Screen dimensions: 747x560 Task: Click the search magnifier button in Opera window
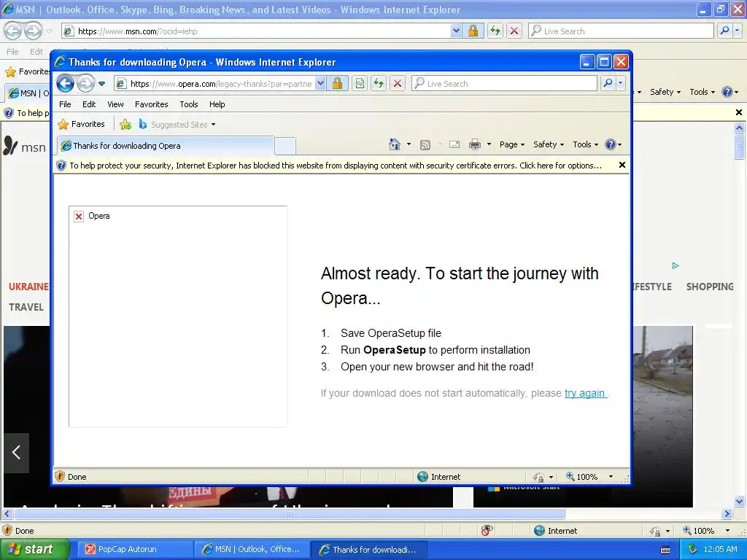[x=608, y=83]
